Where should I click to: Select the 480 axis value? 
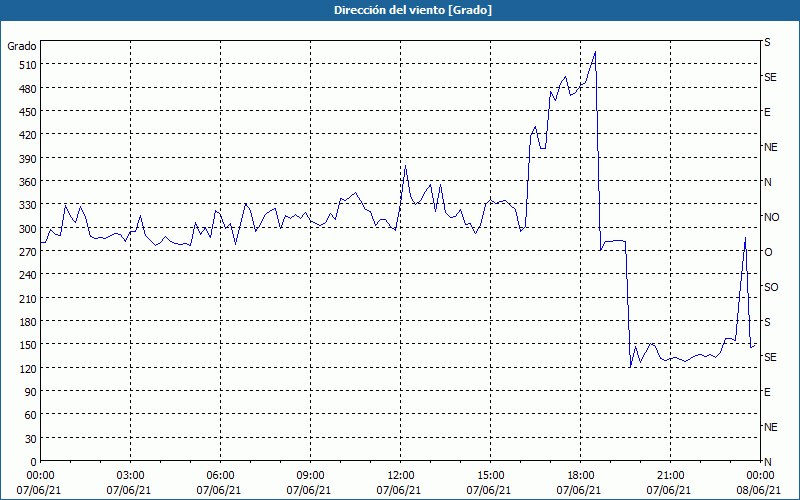(x=28, y=89)
